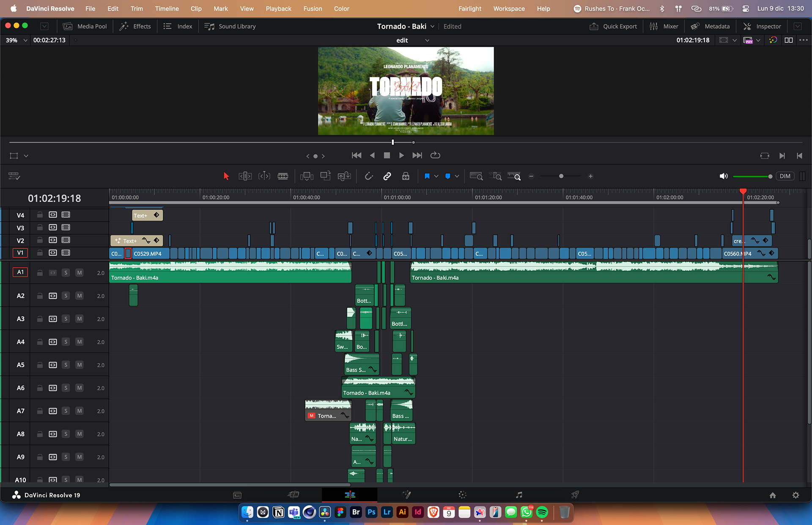Open the Timeline menu
Viewport: 812px width, 525px height.
point(167,8)
